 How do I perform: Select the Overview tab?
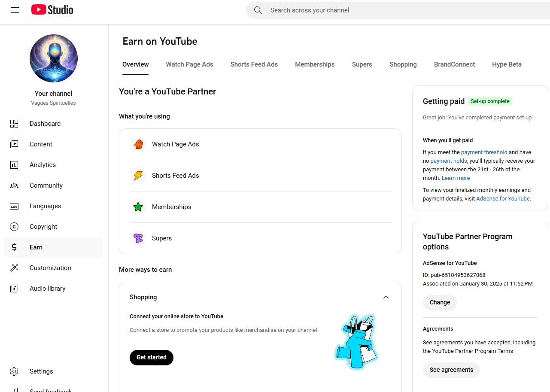click(136, 64)
